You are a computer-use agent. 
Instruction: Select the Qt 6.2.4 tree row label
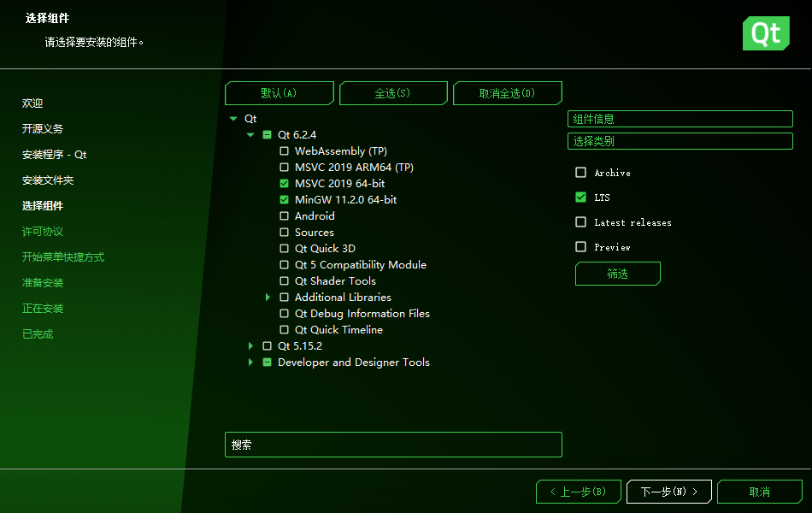pos(297,135)
